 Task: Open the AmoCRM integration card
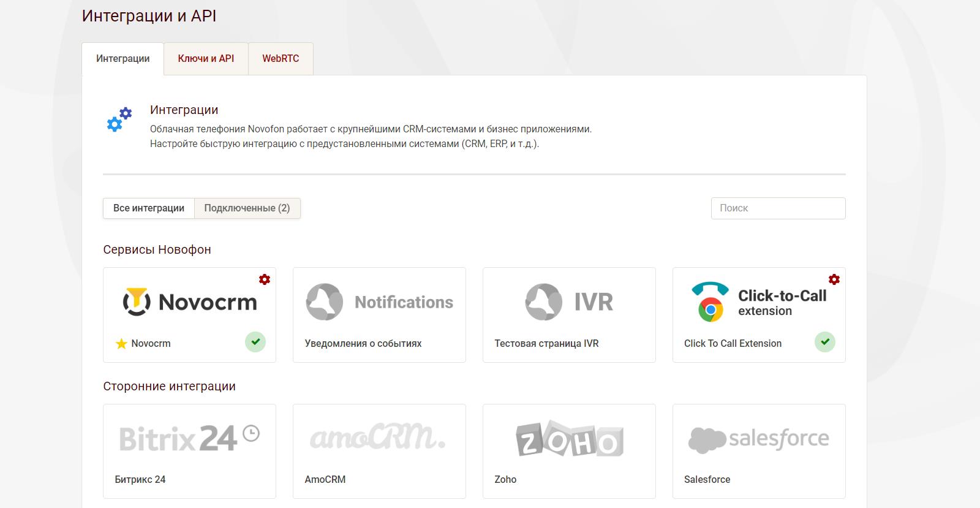[379, 450]
